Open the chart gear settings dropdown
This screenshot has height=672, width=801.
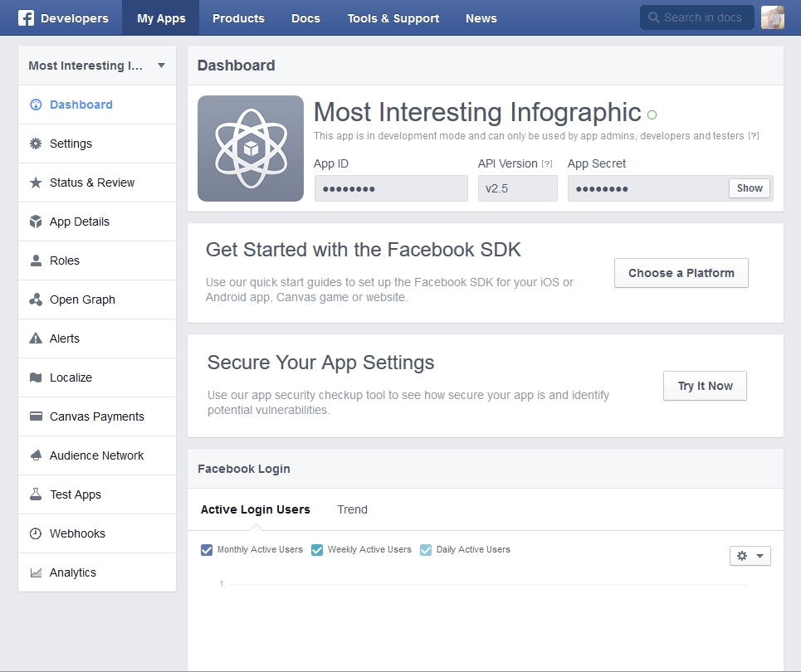pos(750,556)
